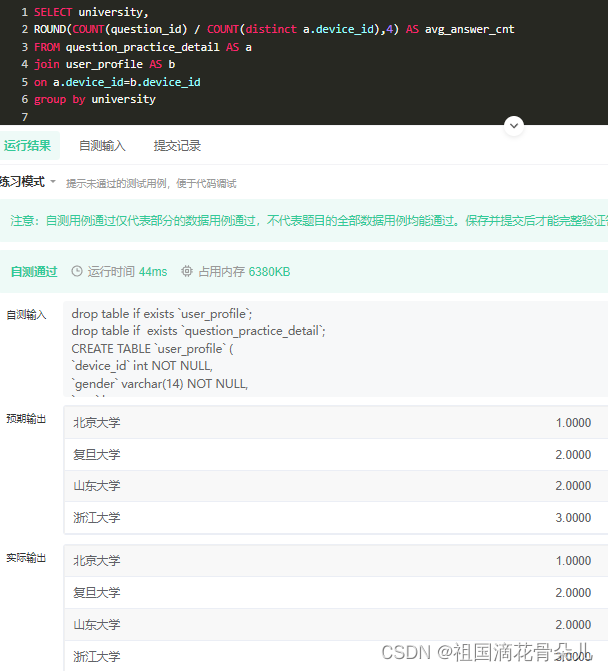608x671 pixels.
Task: Select 复旦大学 row in 预期输出
Action: 336,454
